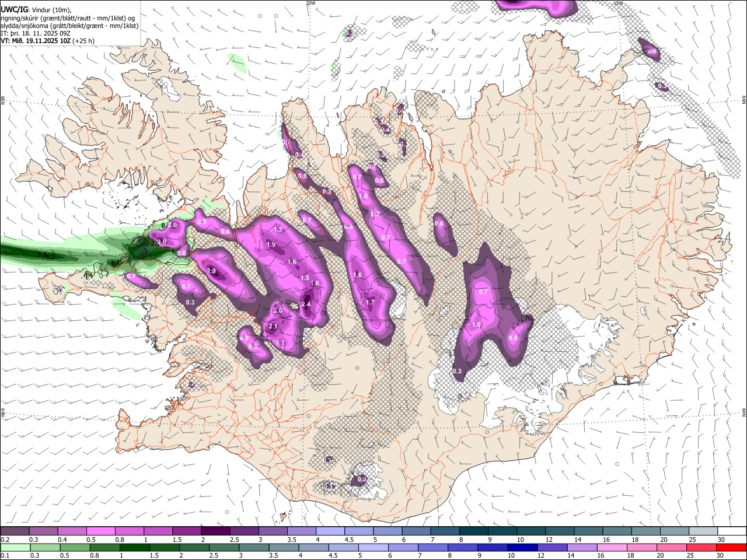747x560 pixels.
Task: Click the 1.2 precipitation value on the map
Action: tap(278, 230)
